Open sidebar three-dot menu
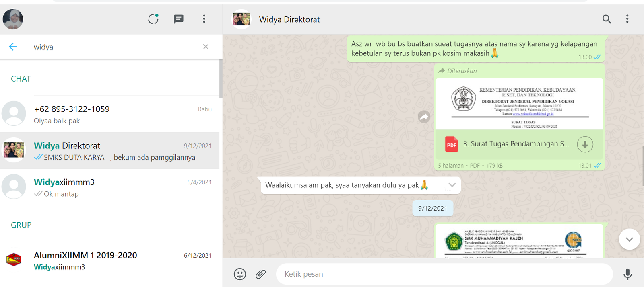Image resolution: width=644 pixels, height=287 pixels. click(x=204, y=19)
